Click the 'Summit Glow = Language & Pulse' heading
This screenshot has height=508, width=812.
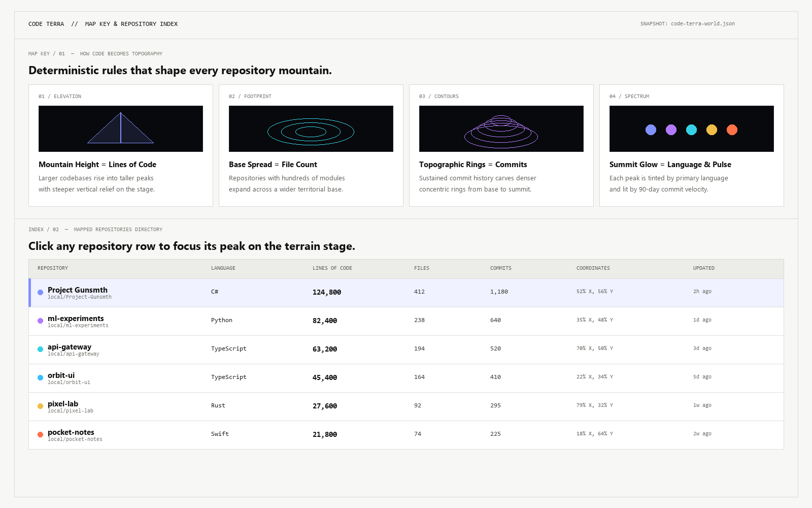(x=670, y=165)
